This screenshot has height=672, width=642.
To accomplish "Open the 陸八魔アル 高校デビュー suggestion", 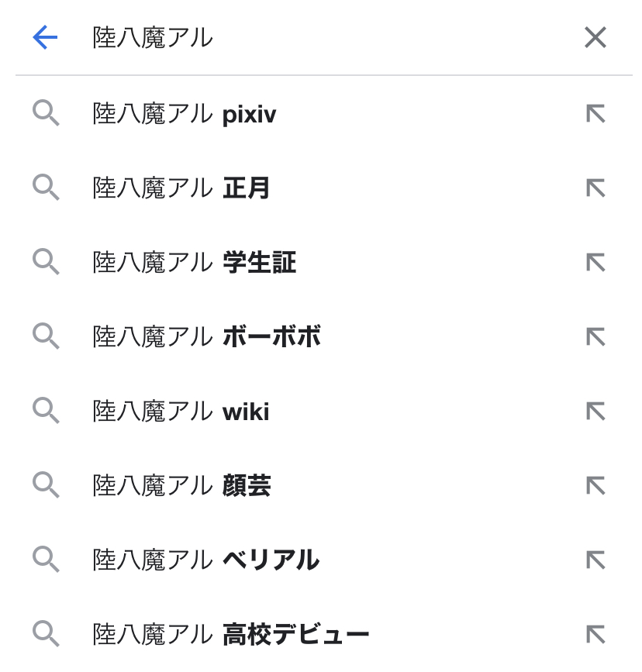I will click(230, 634).
